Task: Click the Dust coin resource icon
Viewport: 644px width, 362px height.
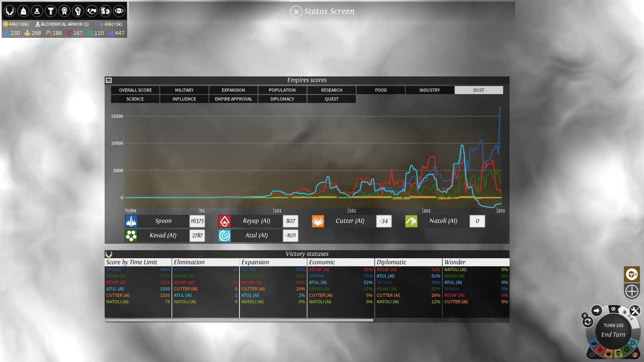Action: tap(6, 24)
